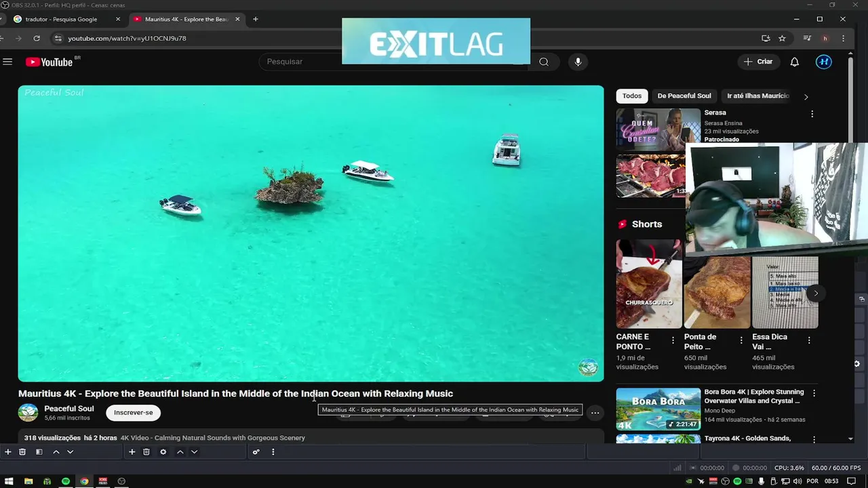Open YouTube notifications bell

(795, 62)
